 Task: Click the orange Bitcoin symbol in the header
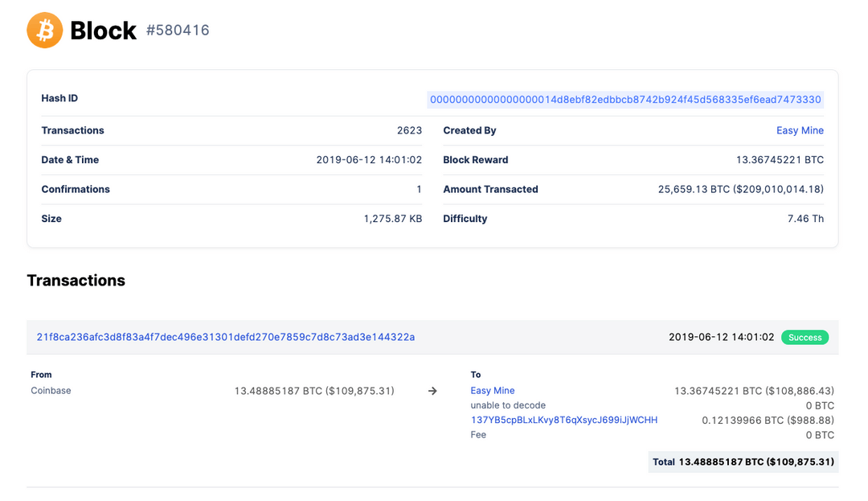(x=44, y=30)
